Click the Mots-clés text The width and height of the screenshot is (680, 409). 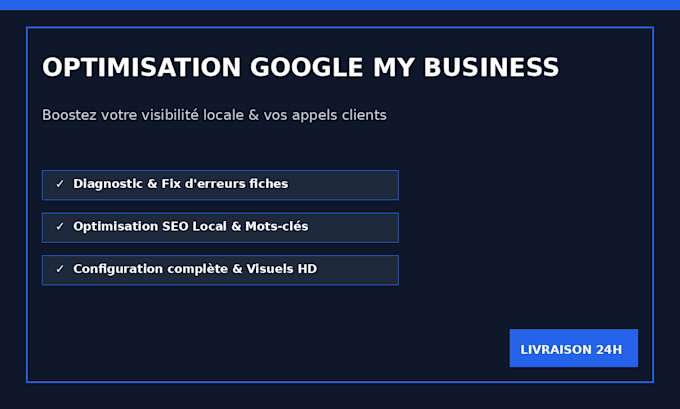point(277,226)
